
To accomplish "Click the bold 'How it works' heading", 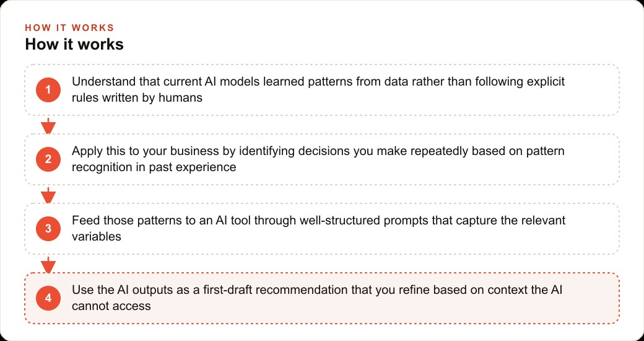I will click(74, 44).
